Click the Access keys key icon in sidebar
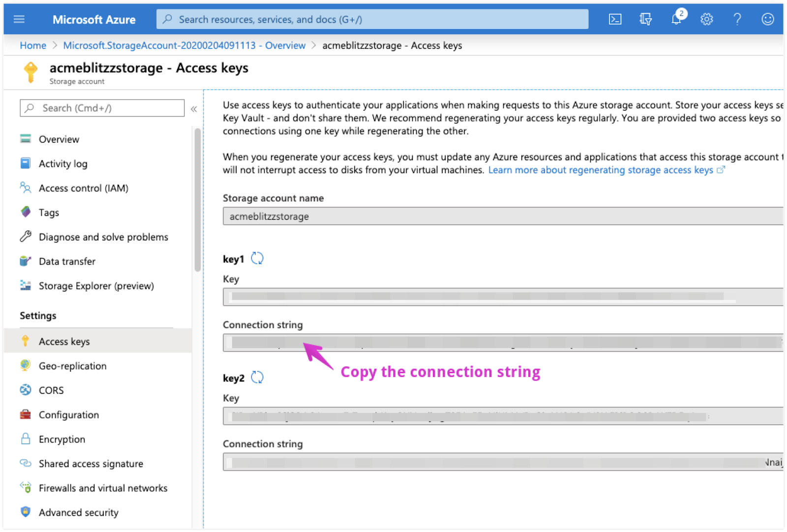Viewport: 787px width, 532px height. tap(26, 341)
